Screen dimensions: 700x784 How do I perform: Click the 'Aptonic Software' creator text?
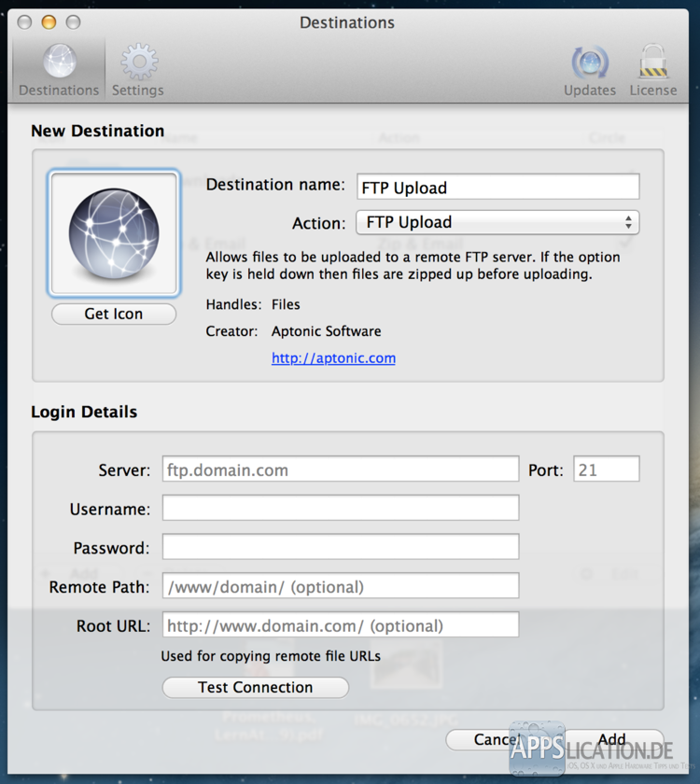pyautogui.click(x=326, y=331)
